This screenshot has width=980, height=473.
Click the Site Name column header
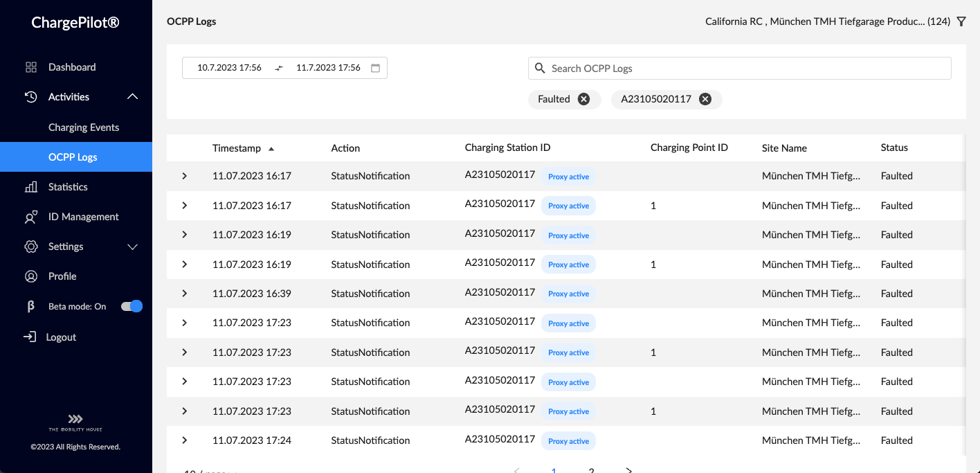coord(784,148)
